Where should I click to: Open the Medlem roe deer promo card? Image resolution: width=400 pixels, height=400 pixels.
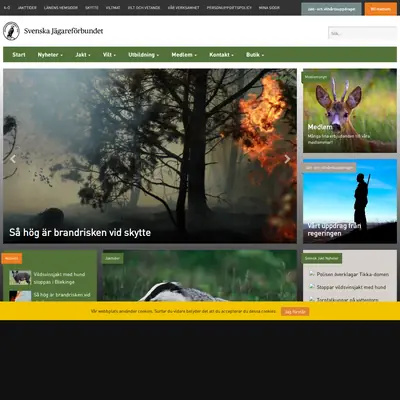(350, 111)
